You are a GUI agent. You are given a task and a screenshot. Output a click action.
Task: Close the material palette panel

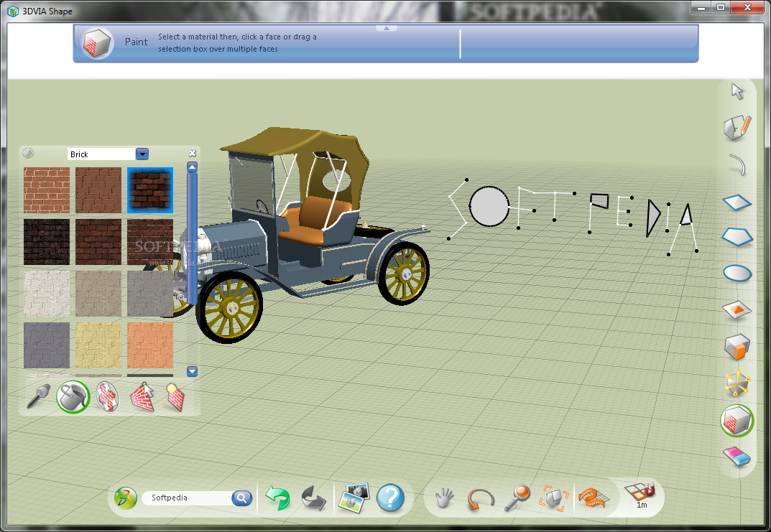tap(193, 153)
